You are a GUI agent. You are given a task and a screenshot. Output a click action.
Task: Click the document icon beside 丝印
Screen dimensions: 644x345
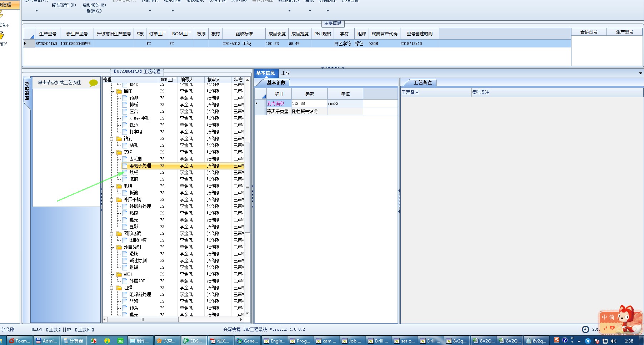(x=125, y=301)
